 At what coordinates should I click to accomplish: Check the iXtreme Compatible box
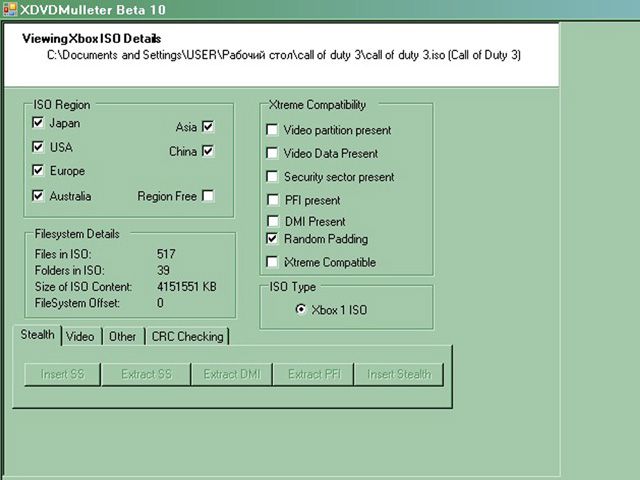pos(272,262)
